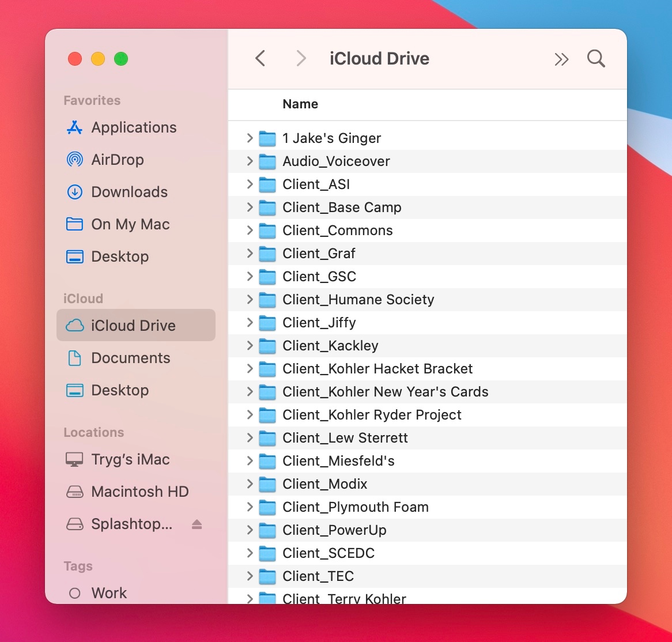This screenshot has width=672, height=642.
Task: Click the Client_Base Camp folder icon
Action: coord(267,207)
